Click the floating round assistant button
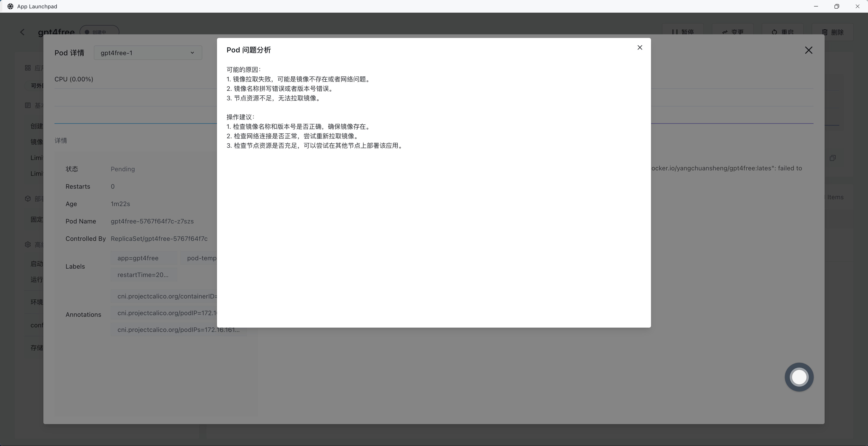This screenshot has height=446, width=868. [x=799, y=377]
